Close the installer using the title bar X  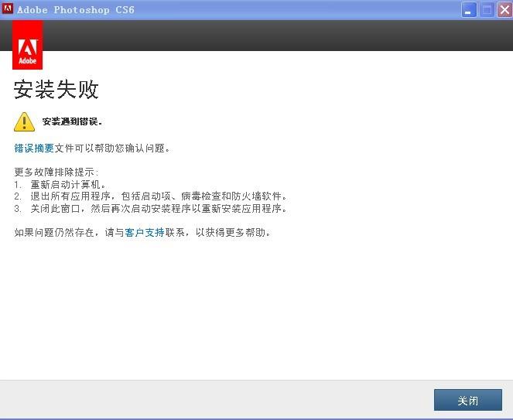pyautogui.click(x=504, y=10)
